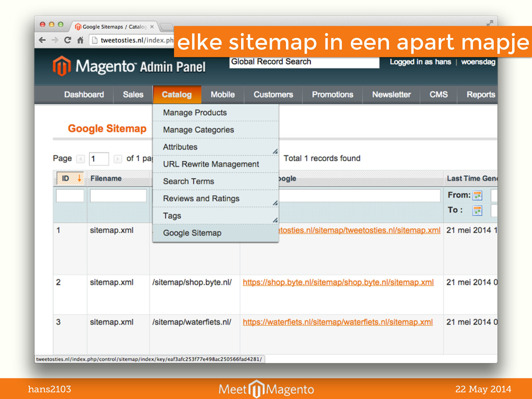The height and width of the screenshot is (399, 532).
Task: Click the Google Sitemap page heading
Action: (x=107, y=129)
